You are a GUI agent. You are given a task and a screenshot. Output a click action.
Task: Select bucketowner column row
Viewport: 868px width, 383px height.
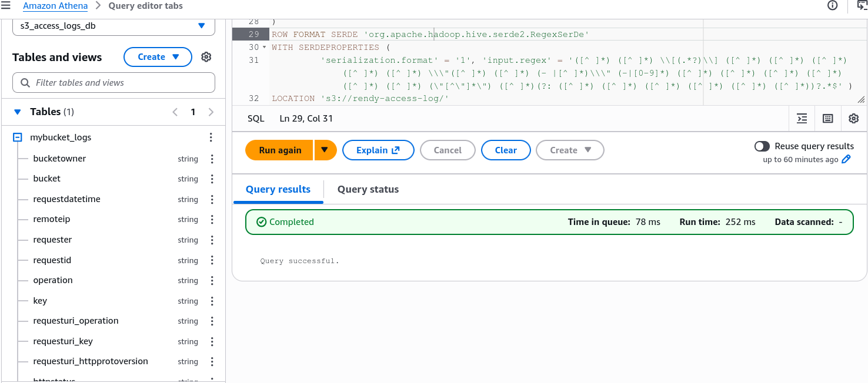point(59,159)
